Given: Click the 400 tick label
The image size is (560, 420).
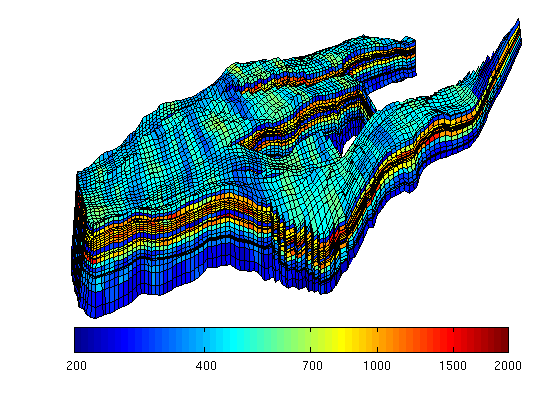Looking at the screenshot, I should tap(206, 366).
